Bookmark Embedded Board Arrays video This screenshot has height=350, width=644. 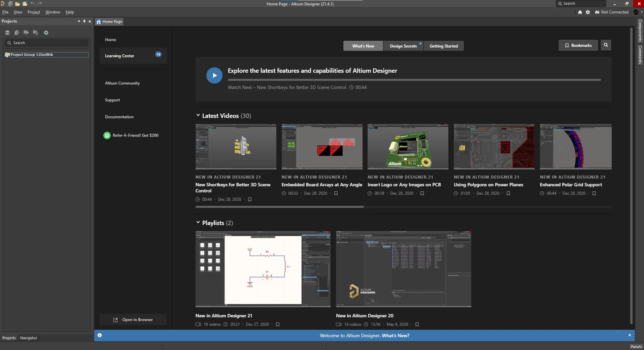(x=336, y=193)
